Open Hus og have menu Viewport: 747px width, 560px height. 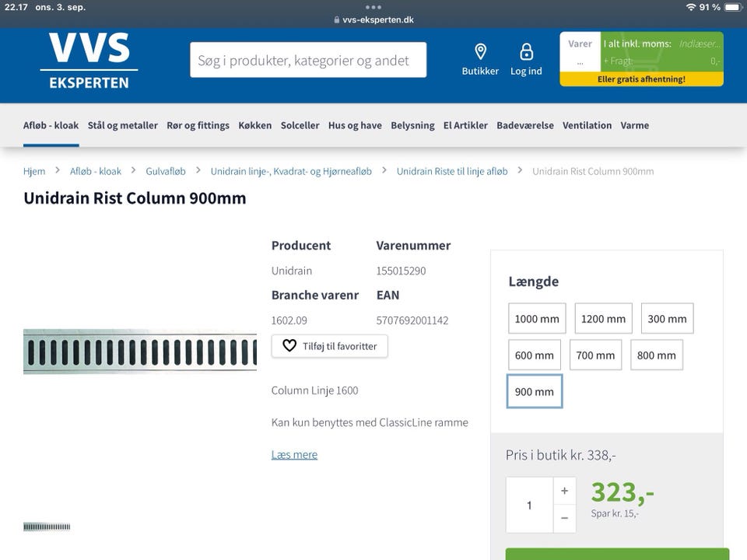(x=355, y=125)
